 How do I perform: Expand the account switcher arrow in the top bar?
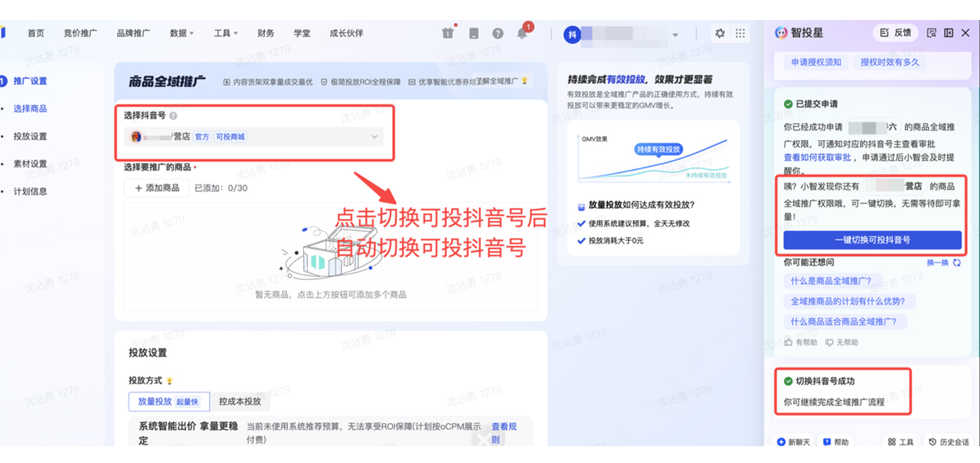point(675,34)
